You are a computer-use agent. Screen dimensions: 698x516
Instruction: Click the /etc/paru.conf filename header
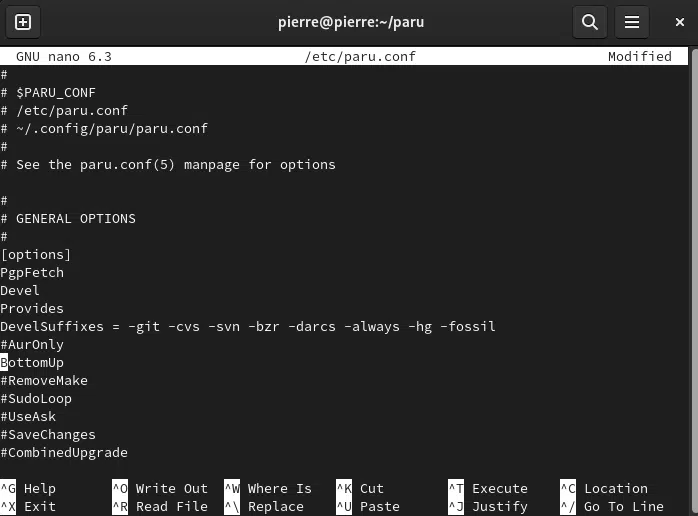tap(360, 57)
